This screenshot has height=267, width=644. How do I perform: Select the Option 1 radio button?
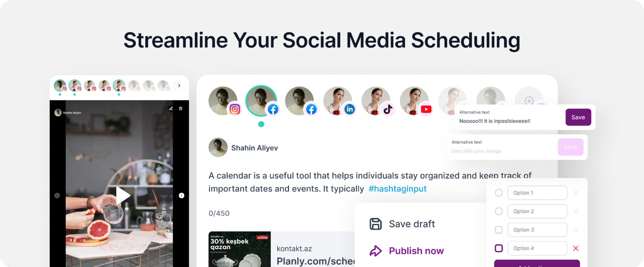(499, 193)
